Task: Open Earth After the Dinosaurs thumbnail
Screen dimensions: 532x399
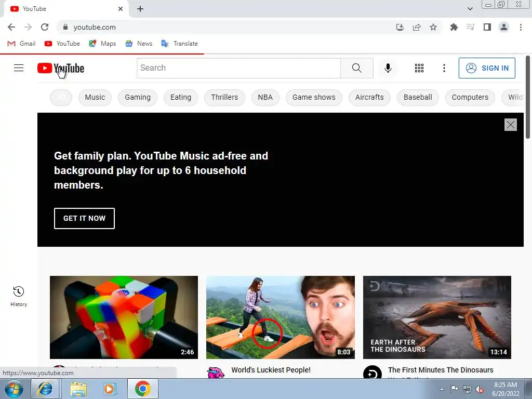Action: pos(437,317)
